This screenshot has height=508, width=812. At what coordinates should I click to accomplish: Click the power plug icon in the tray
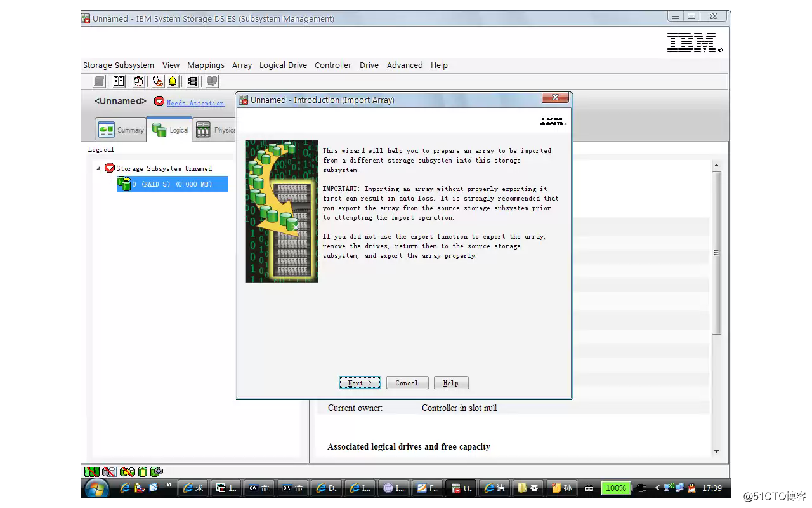click(641, 488)
